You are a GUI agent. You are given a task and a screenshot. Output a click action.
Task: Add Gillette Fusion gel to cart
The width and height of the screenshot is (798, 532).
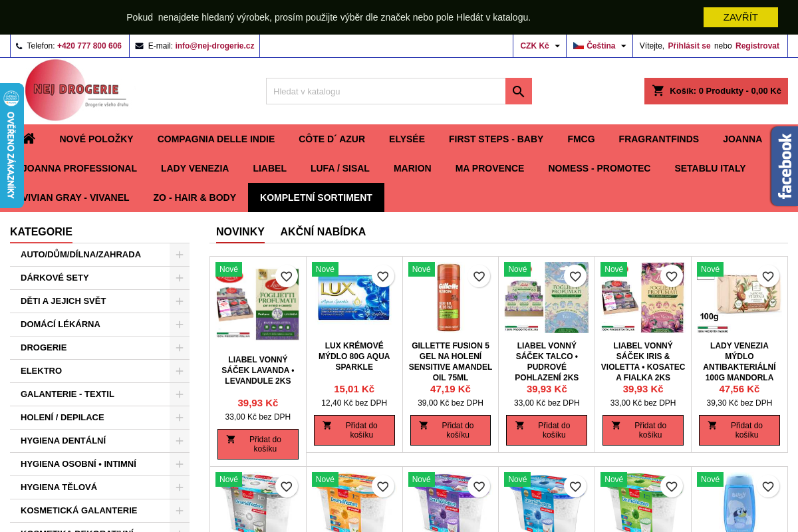click(x=450, y=430)
